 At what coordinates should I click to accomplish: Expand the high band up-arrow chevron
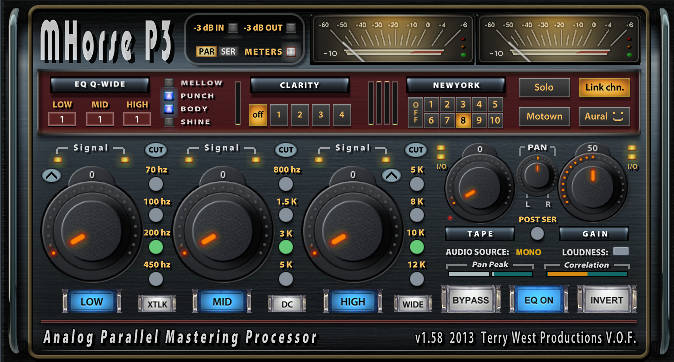[391, 175]
